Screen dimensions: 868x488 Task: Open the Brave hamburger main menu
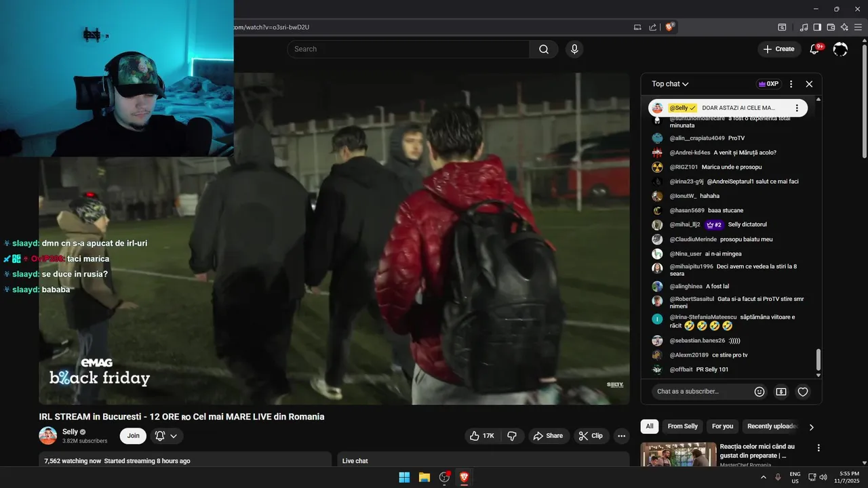(x=858, y=27)
